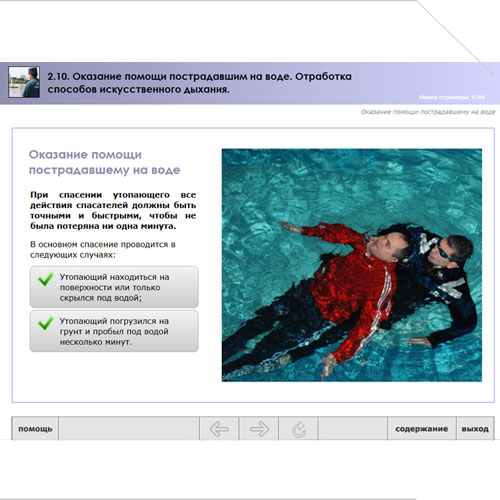Click the purple section heading
This screenshot has height=500, width=500.
point(104,162)
